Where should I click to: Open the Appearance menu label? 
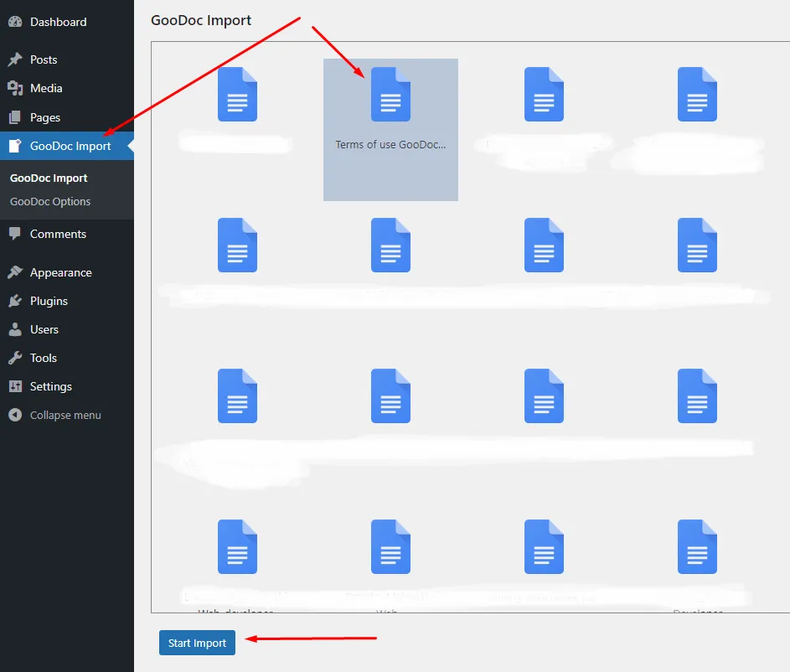(x=60, y=272)
